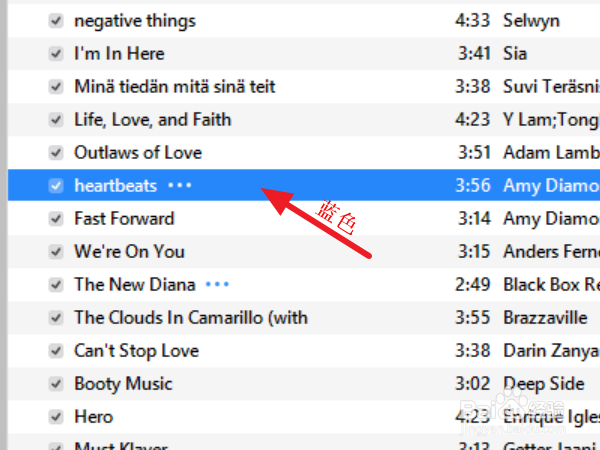Toggle the Booty Music checkbox
600x450 pixels.
(x=56, y=383)
